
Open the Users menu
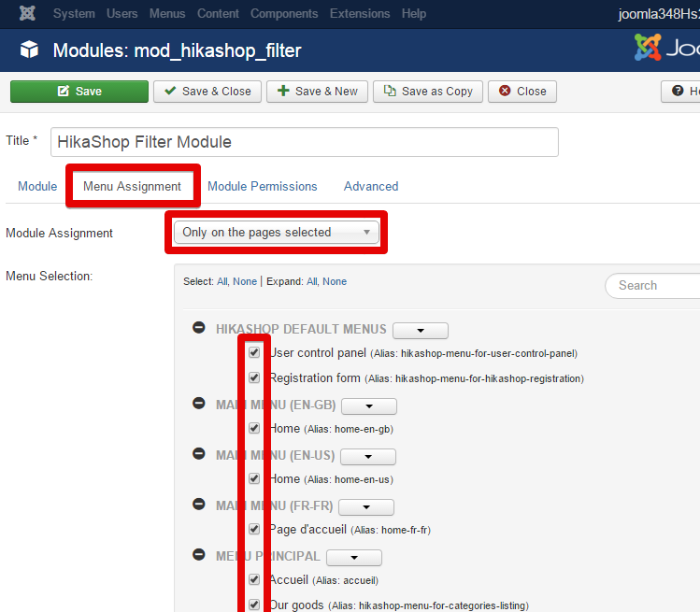[x=121, y=13]
